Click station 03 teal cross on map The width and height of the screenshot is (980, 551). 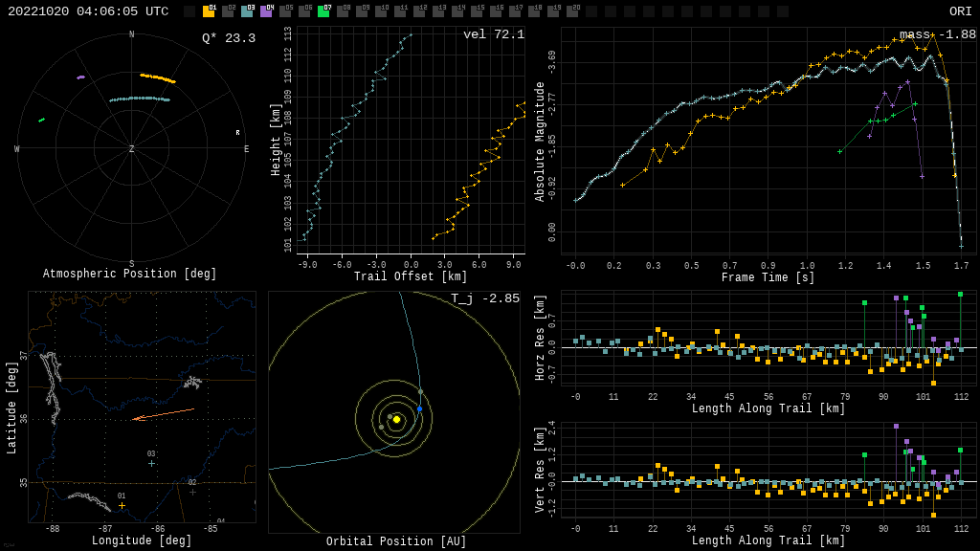pos(151,463)
